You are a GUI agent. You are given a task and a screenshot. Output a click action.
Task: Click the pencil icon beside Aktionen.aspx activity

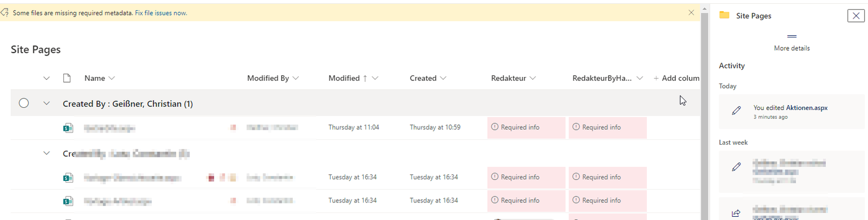(736, 111)
